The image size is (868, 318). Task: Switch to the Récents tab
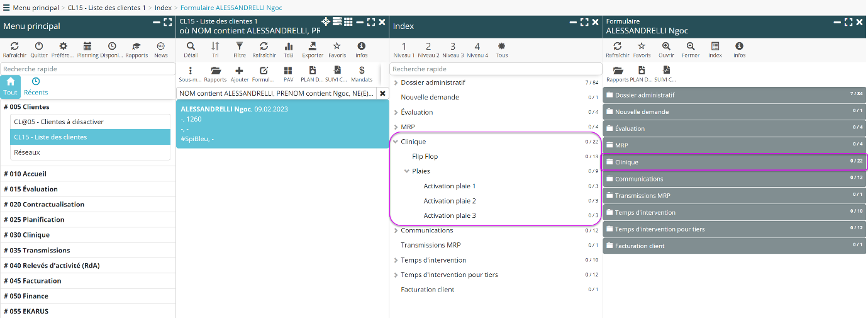(36, 86)
